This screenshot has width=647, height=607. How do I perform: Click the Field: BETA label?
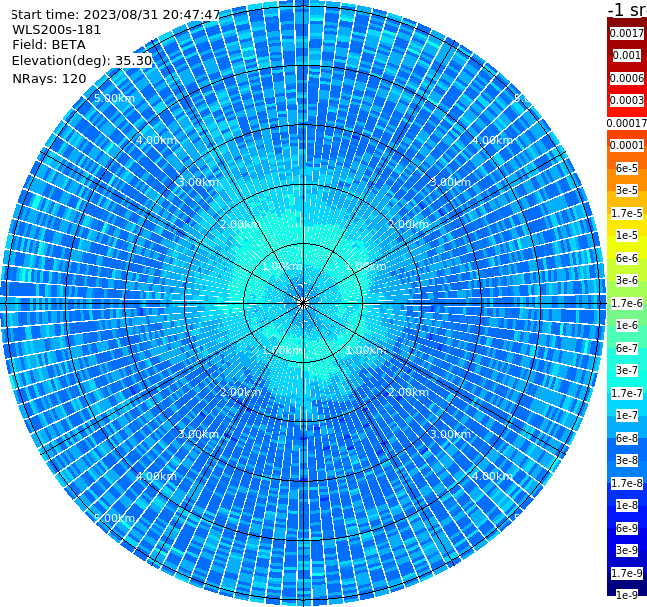(x=49, y=45)
